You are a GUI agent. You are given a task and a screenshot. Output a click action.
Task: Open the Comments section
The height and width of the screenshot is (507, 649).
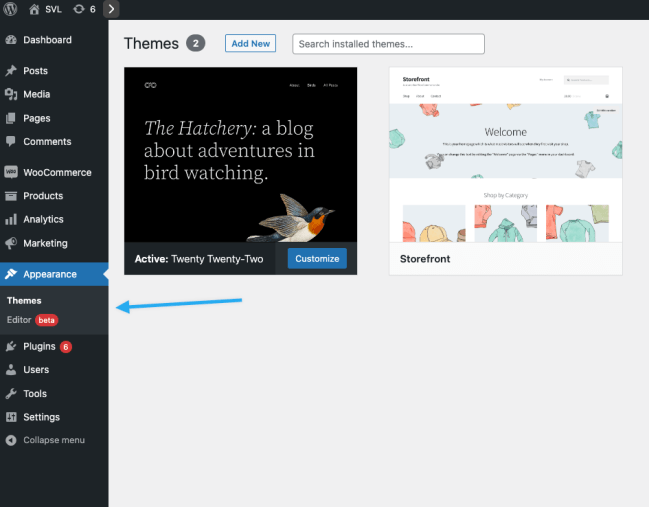point(47,142)
